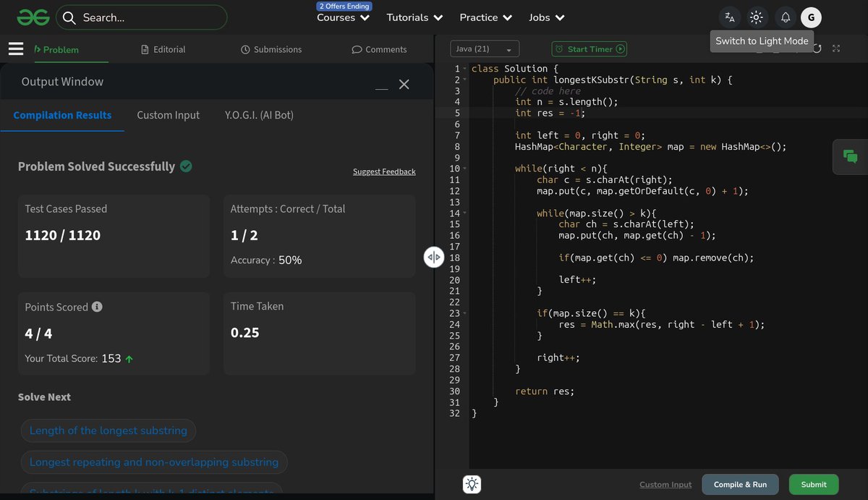Minimize the Output Window
The image size is (868, 500).
pos(382,88)
